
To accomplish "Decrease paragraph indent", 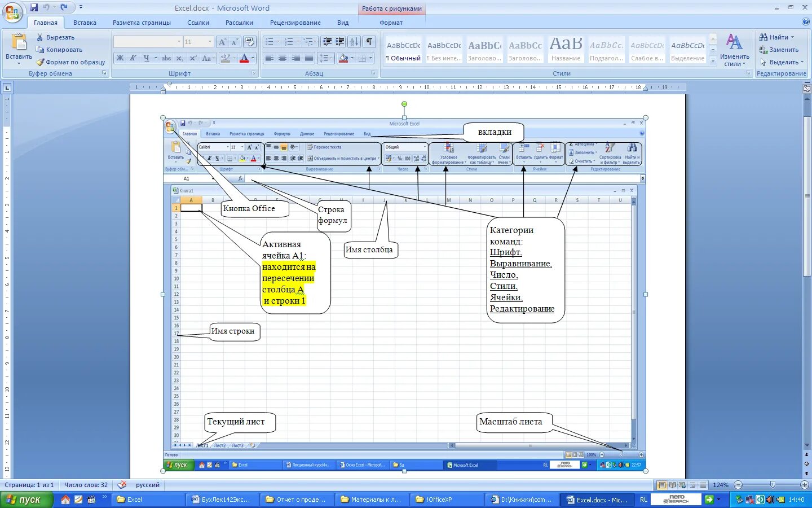I will coord(327,42).
